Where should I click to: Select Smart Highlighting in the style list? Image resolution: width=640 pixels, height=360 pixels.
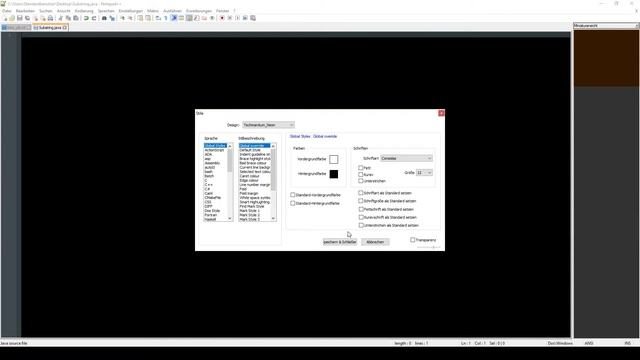point(255,202)
